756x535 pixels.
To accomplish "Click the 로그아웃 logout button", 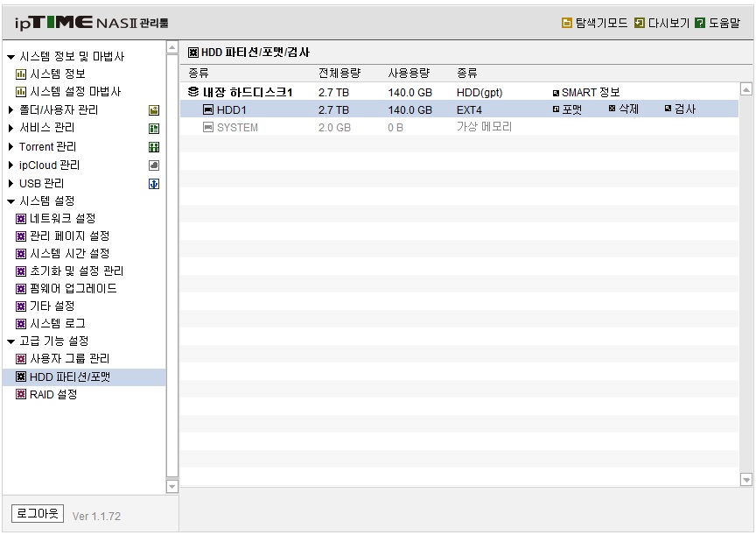I will [x=38, y=513].
